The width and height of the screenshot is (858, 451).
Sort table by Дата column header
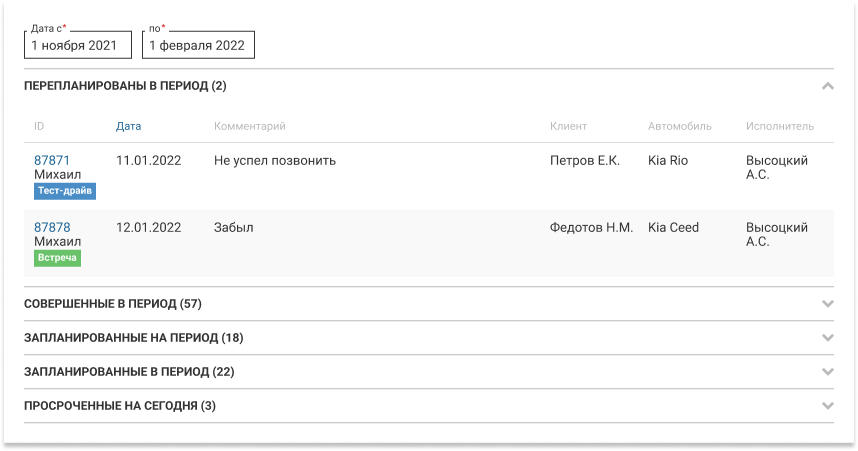coord(128,126)
